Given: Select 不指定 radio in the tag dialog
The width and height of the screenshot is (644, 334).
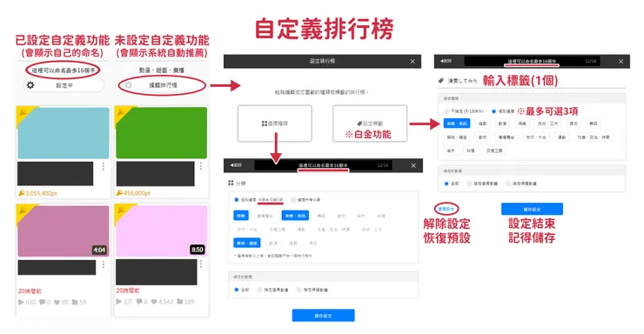Looking at the screenshot, I should coord(446,111).
